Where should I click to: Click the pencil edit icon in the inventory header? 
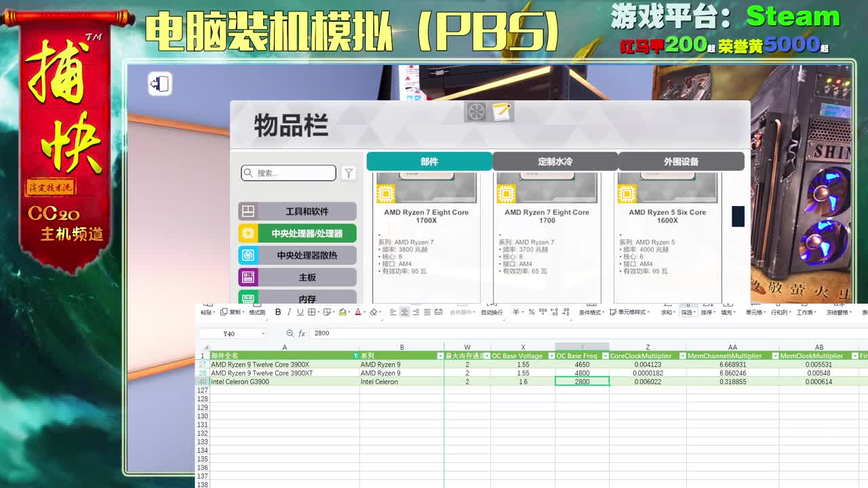pos(500,111)
